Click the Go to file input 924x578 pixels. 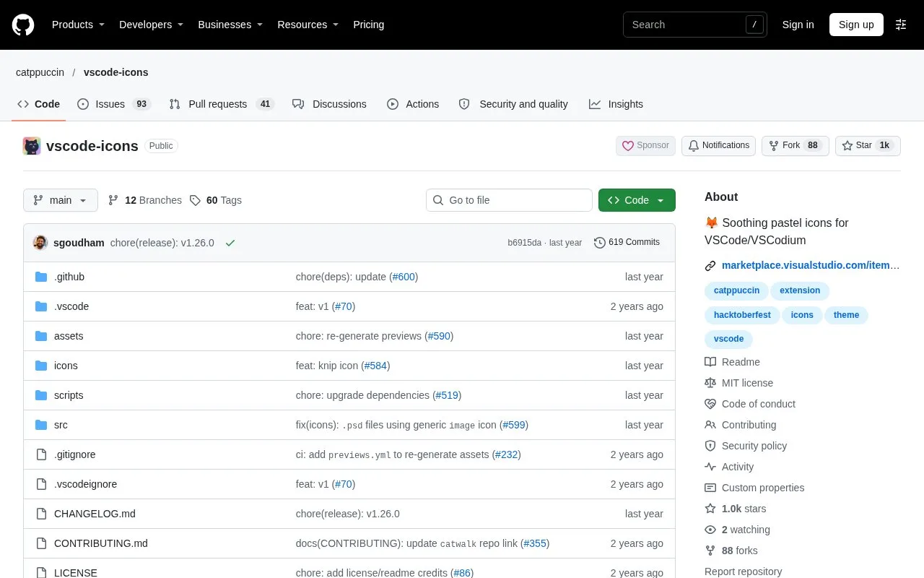click(x=509, y=200)
